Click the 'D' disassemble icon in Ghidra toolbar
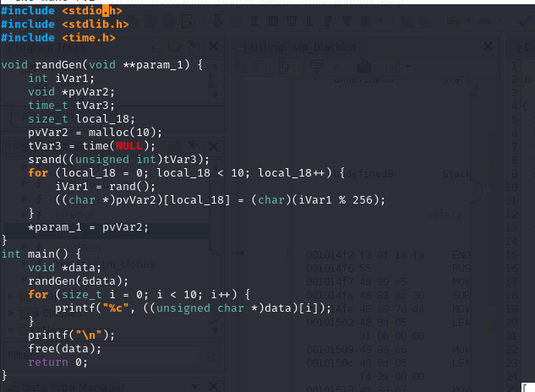 (273, 21)
